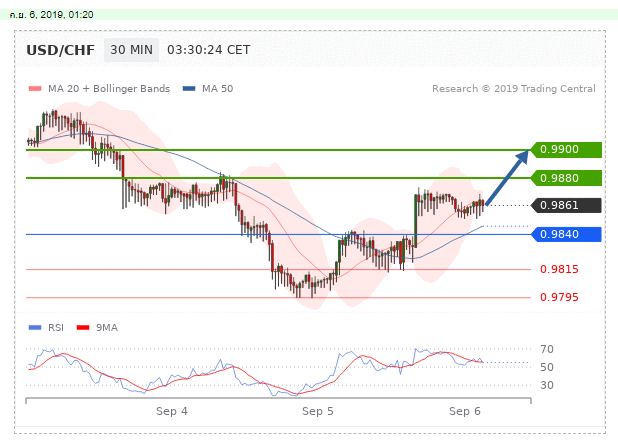Viewport: 618px width, 448px height.
Task: Click the 0.9900 resistance price tag
Action: click(x=566, y=150)
